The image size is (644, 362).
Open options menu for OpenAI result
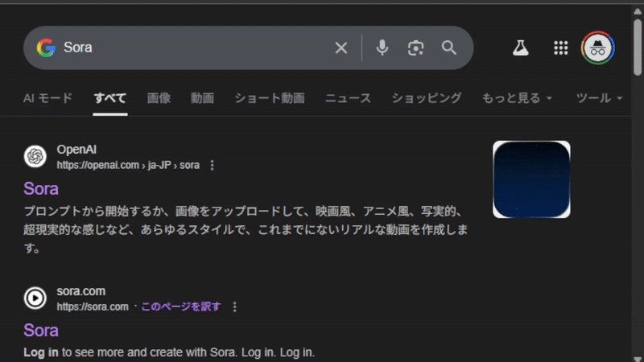click(212, 165)
